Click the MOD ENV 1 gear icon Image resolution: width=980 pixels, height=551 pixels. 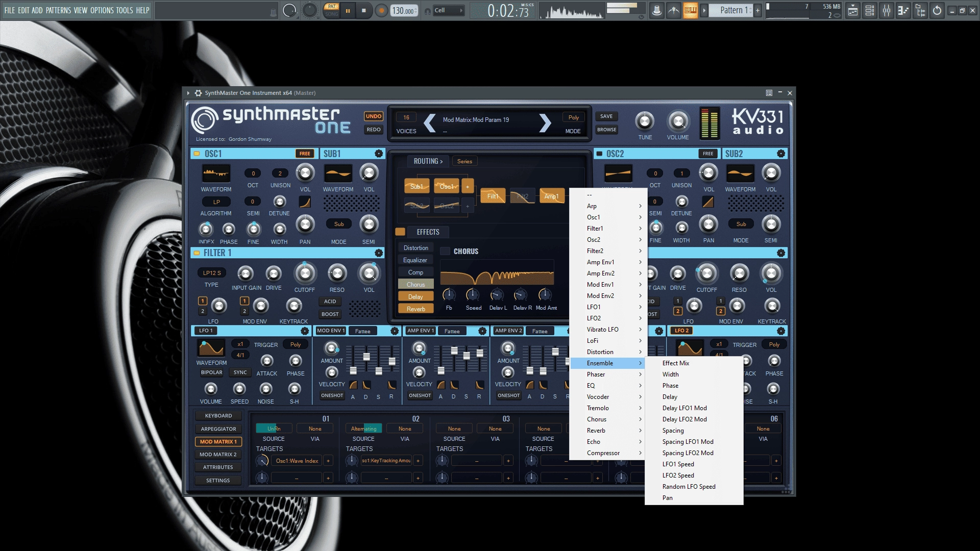(x=395, y=331)
